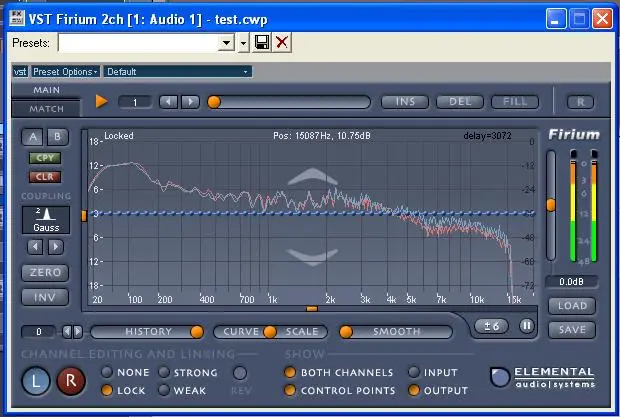Click the orange marker on graph's left edge
The image size is (620, 417).
84,215
